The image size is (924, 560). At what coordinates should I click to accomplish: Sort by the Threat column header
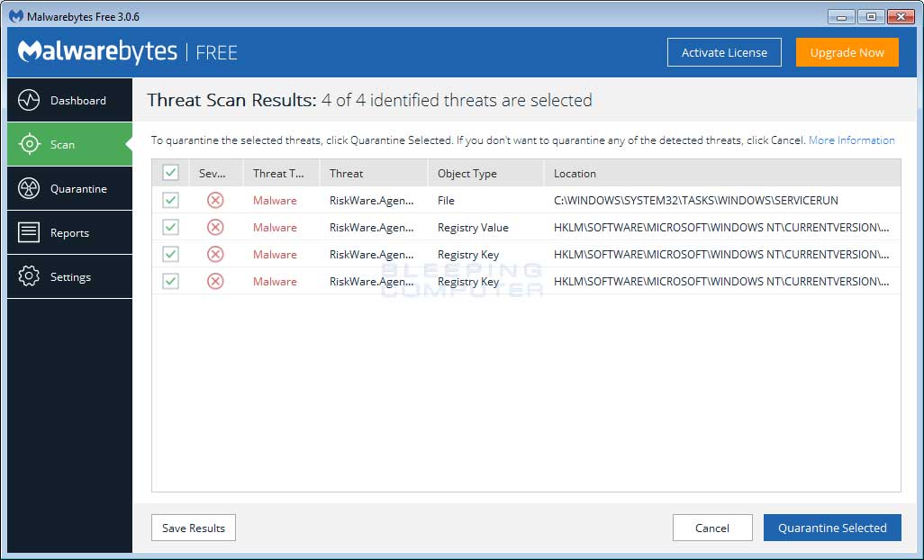pos(374,173)
